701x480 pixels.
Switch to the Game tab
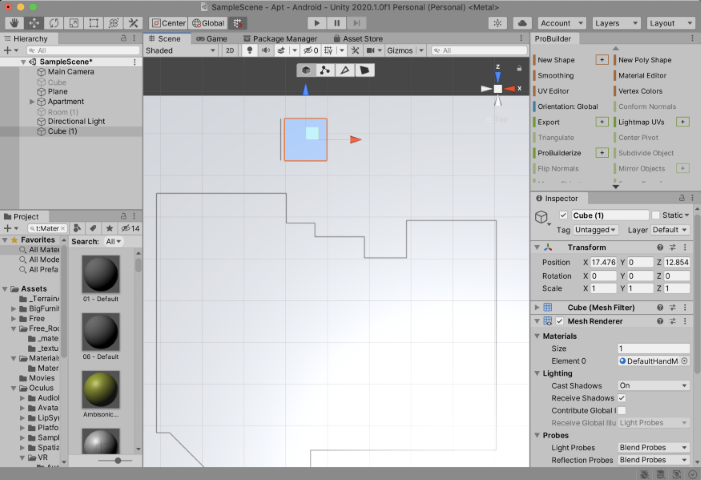[212, 38]
